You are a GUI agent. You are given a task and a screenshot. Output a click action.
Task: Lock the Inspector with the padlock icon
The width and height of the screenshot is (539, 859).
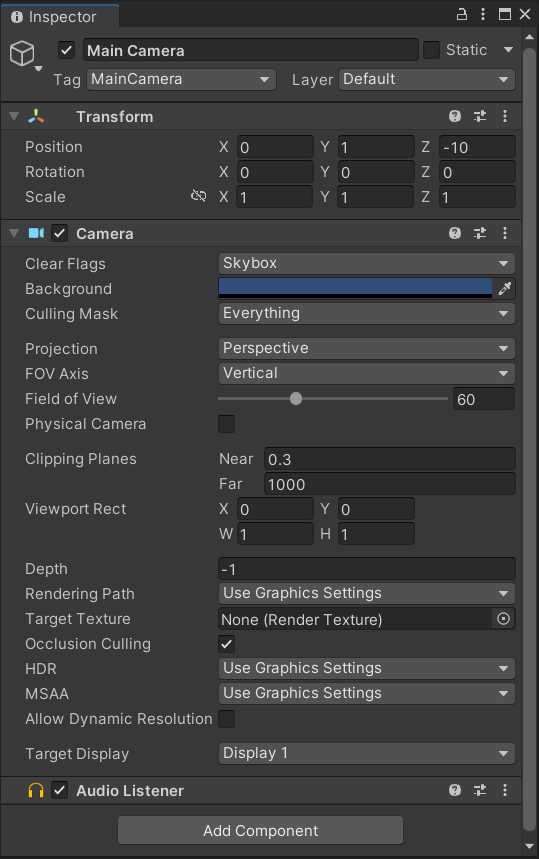462,14
